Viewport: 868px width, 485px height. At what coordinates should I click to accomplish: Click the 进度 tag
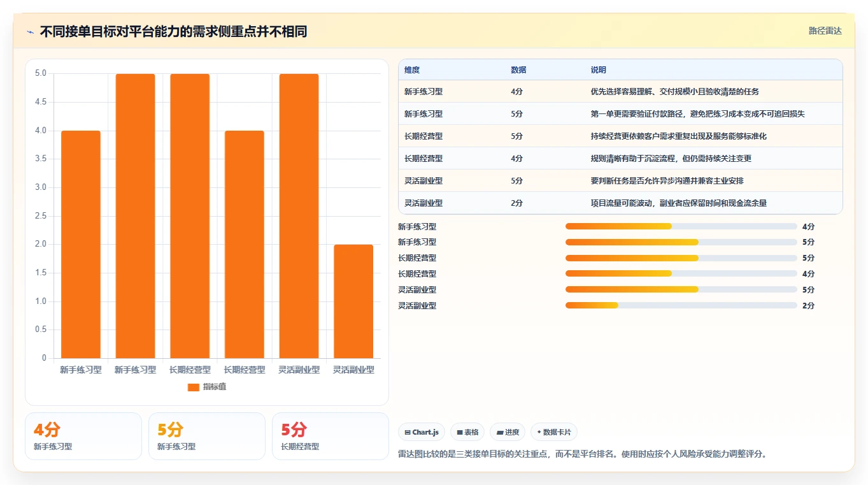(x=508, y=432)
